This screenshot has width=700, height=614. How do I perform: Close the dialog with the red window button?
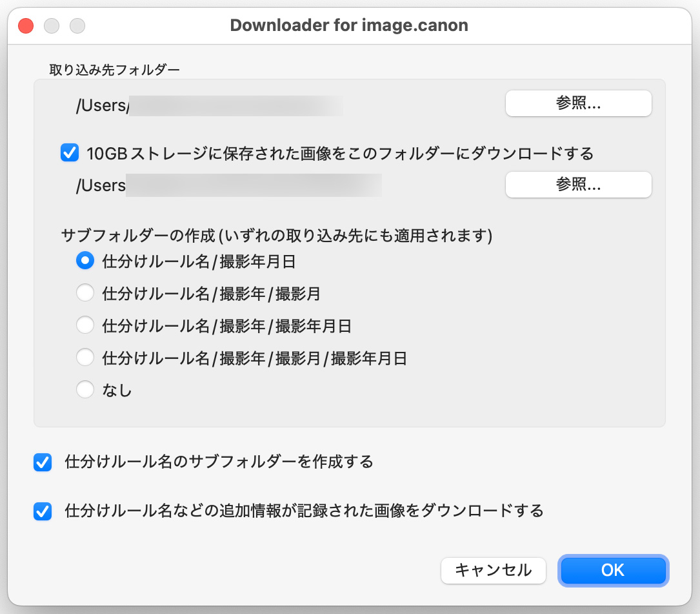[26, 26]
